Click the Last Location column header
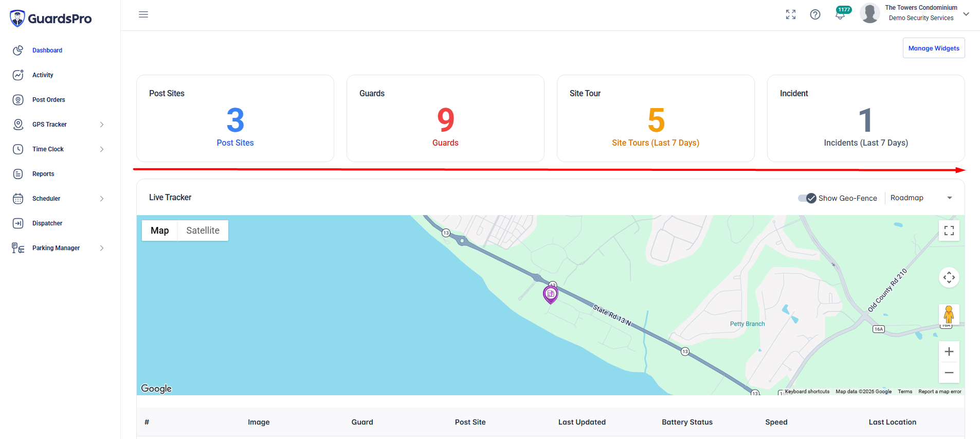This screenshot has height=439, width=980. pos(893,422)
